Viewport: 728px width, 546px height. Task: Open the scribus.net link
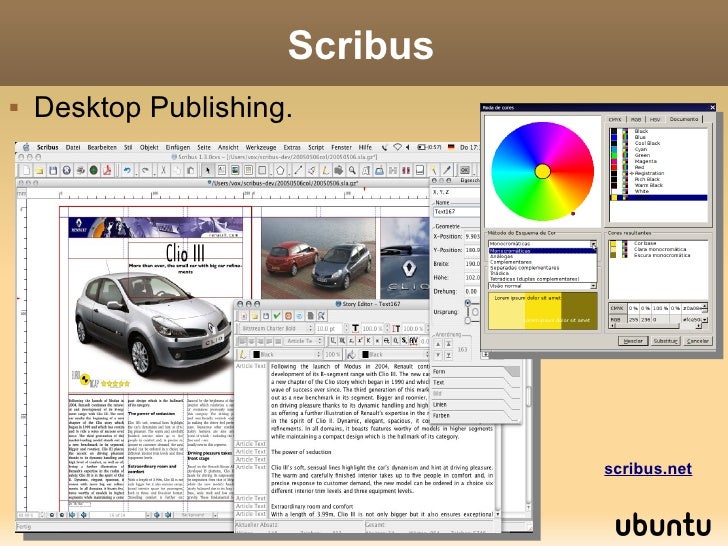pos(648,469)
